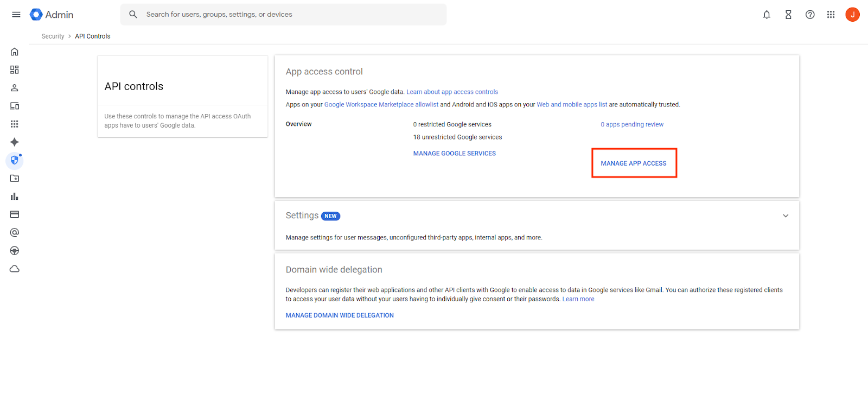Click the search magnifier icon
868x412 pixels.
click(133, 15)
